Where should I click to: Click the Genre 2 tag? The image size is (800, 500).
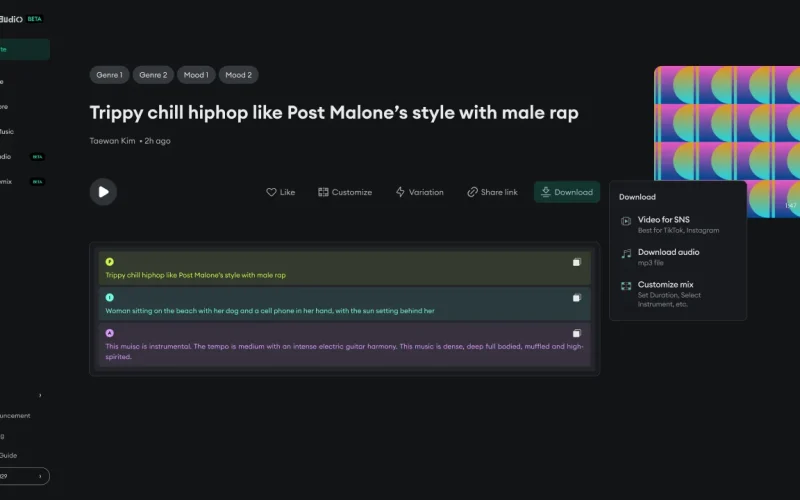(x=153, y=75)
